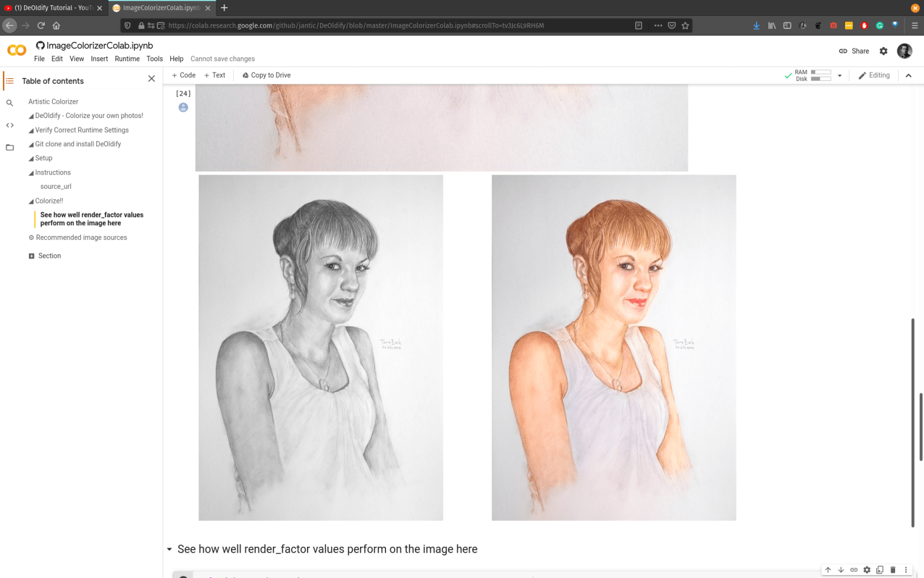Screen dimensions: 924x578
Task: Toggle the Table of contents panel
Action: (x=9, y=81)
